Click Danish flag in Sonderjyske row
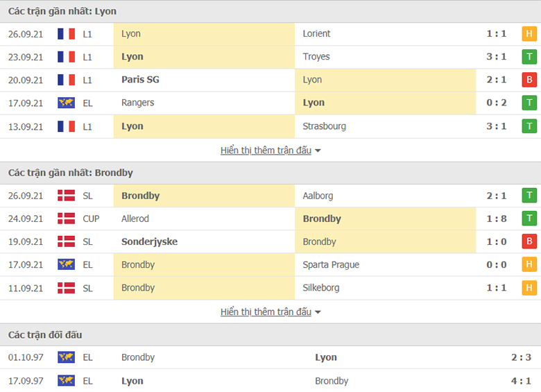Image resolution: width=541 pixels, height=392 pixels. click(67, 241)
